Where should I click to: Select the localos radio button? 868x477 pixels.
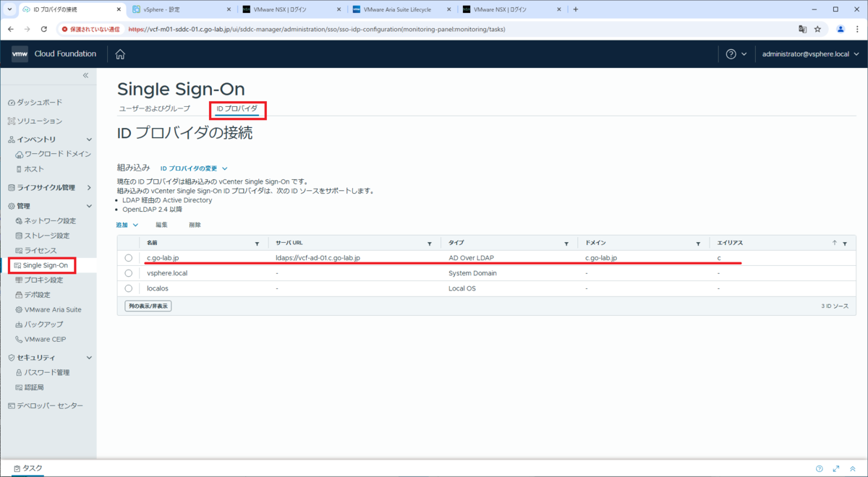point(128,288)
